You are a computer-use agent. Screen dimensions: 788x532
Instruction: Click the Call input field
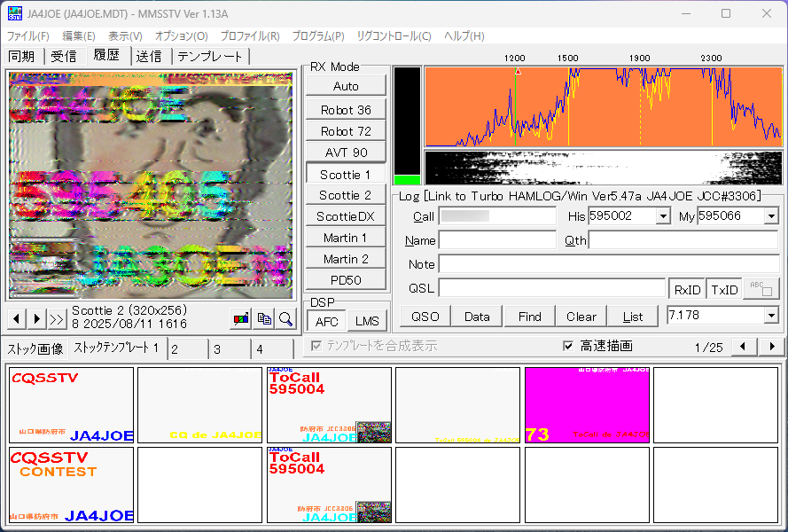(497, 216)
